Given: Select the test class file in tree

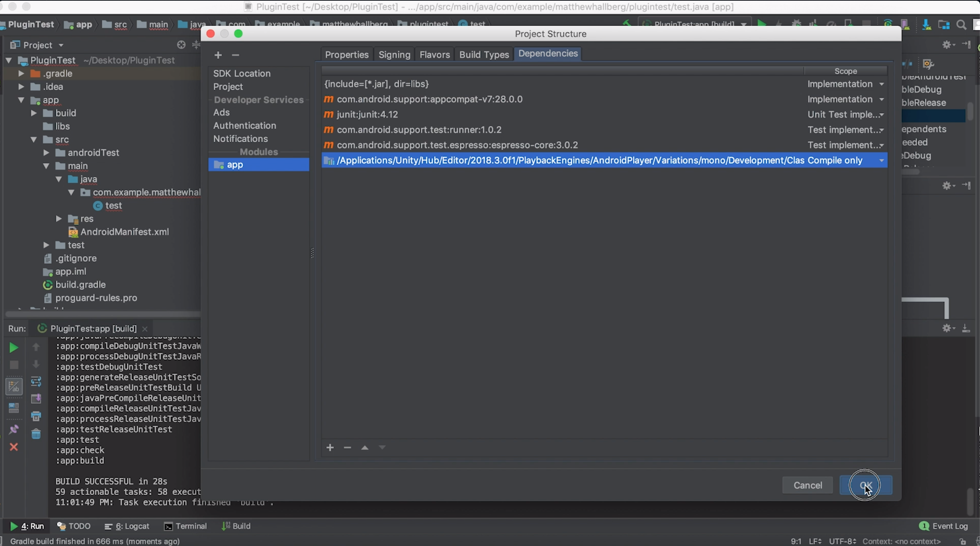Looking at the screenshot, I should 108,206.
